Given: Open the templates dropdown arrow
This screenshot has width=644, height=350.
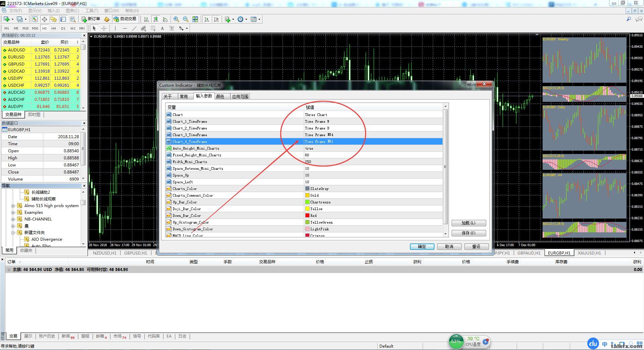Looking at the screenshot, I should tap(259, 19).
